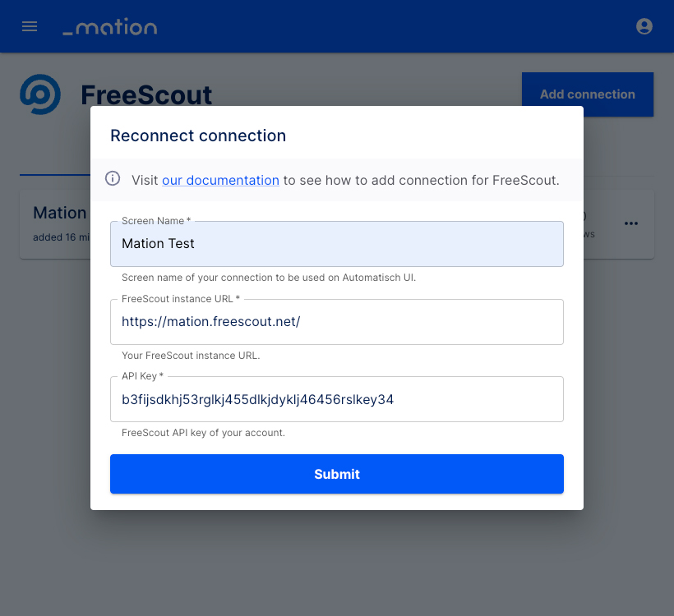Open the user account profile icon
674x616 pixels.
tap(644, 26)
